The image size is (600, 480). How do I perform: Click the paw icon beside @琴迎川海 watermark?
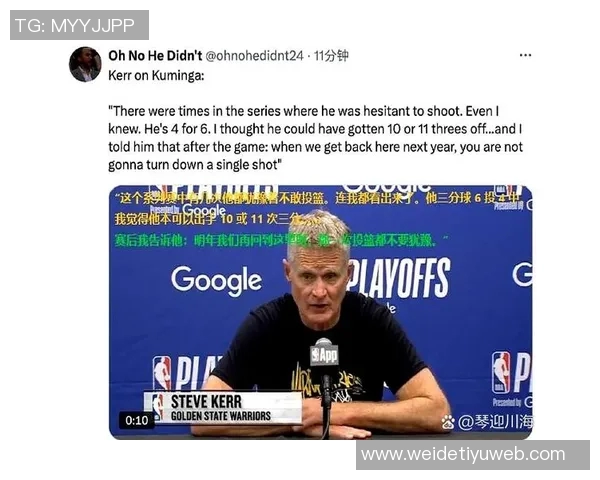pyautogui.click(x=448, y=423)
